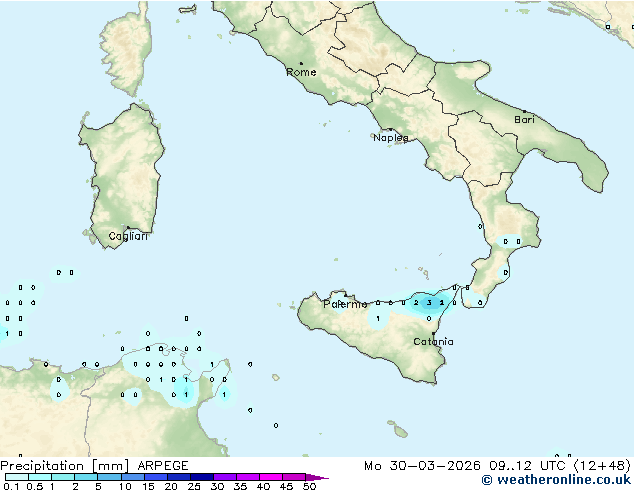Open the weatheronline.co.uk link

[556, 480]
